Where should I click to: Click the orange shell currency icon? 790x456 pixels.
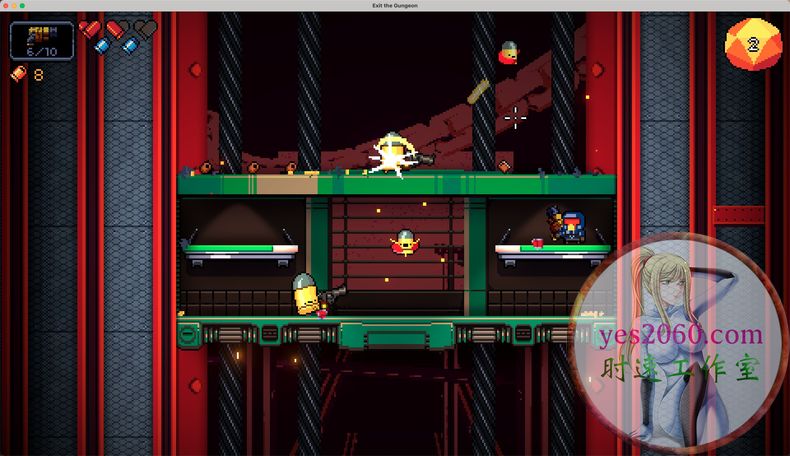[x=17, y=74]
